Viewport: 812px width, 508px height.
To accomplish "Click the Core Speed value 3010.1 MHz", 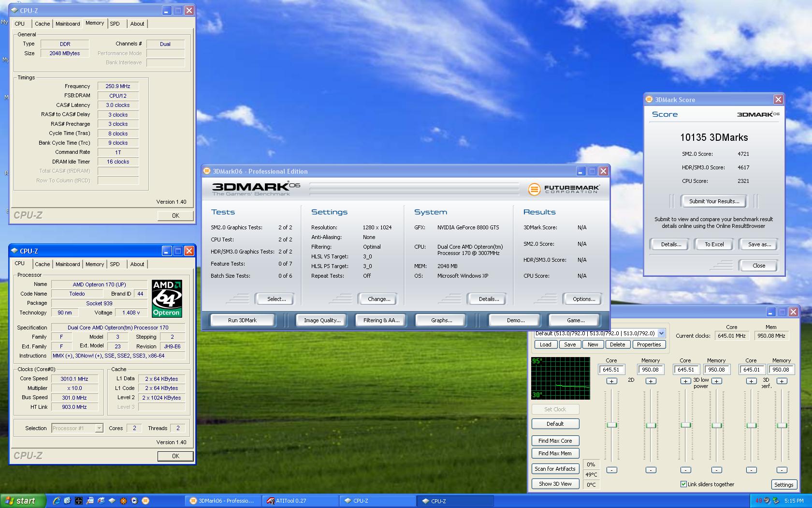I will (x=74, y=379).
